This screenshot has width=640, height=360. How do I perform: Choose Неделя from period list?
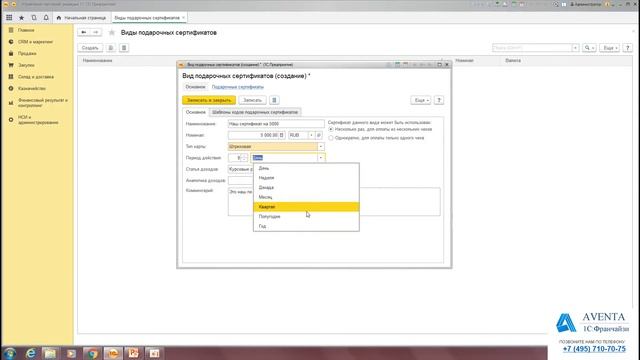click(306, 178)
